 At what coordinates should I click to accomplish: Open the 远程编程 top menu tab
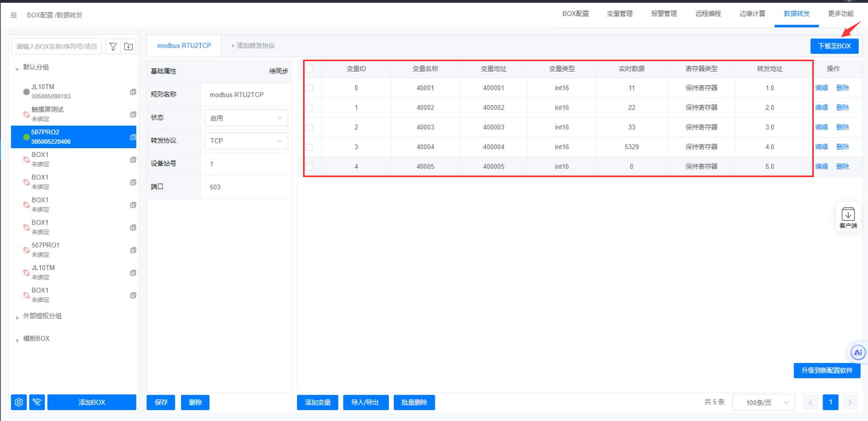click(708, 14)
